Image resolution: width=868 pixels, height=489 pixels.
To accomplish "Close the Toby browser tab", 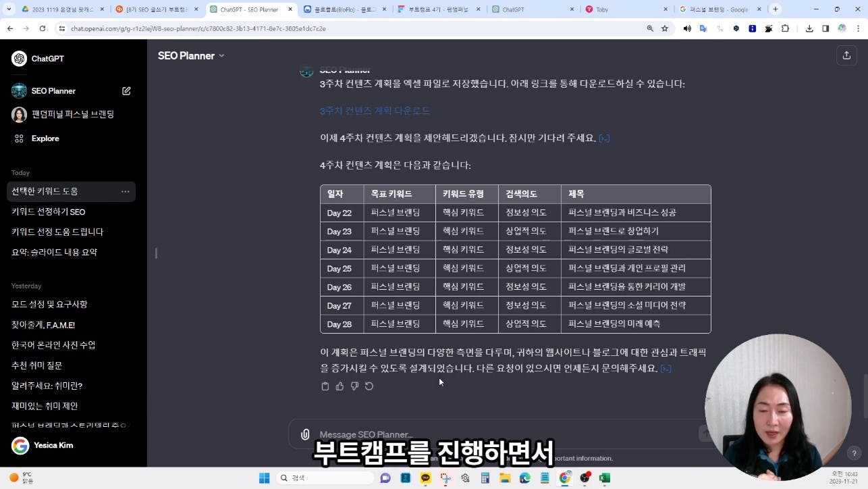I will 666,9.
